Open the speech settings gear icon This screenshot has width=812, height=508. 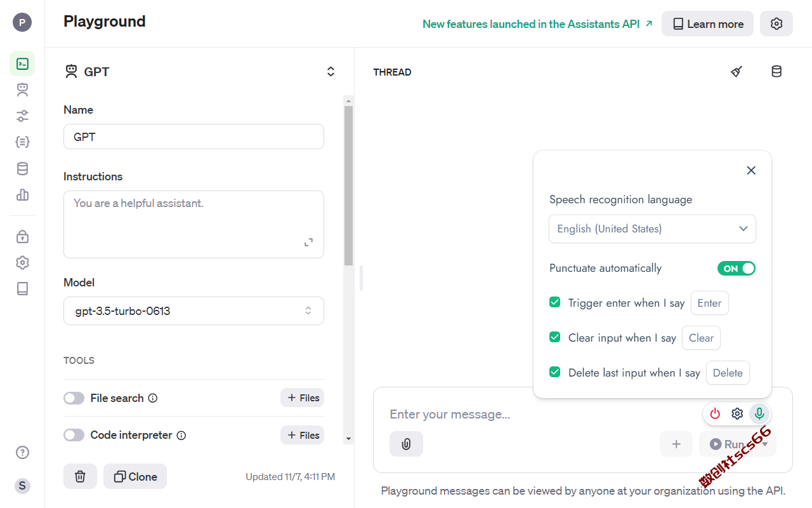click(737, 414)
